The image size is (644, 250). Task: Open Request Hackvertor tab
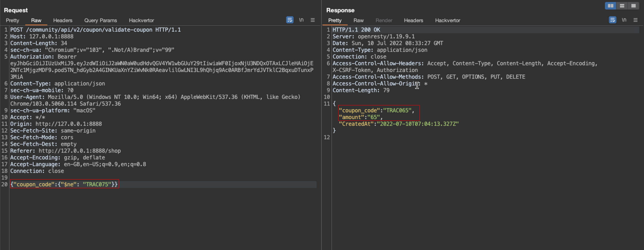[141, 20]
